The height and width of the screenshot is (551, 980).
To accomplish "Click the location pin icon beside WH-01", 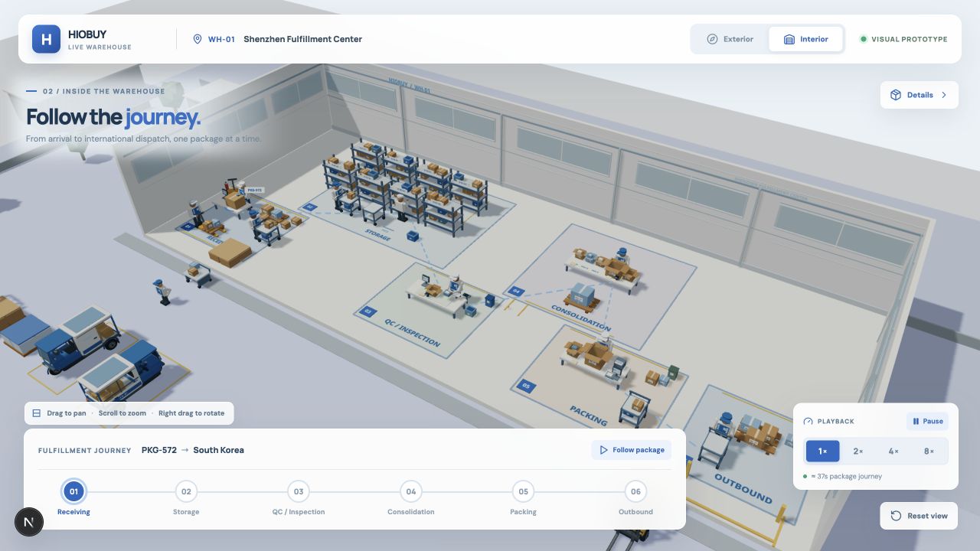I will [x=197, y=39].
